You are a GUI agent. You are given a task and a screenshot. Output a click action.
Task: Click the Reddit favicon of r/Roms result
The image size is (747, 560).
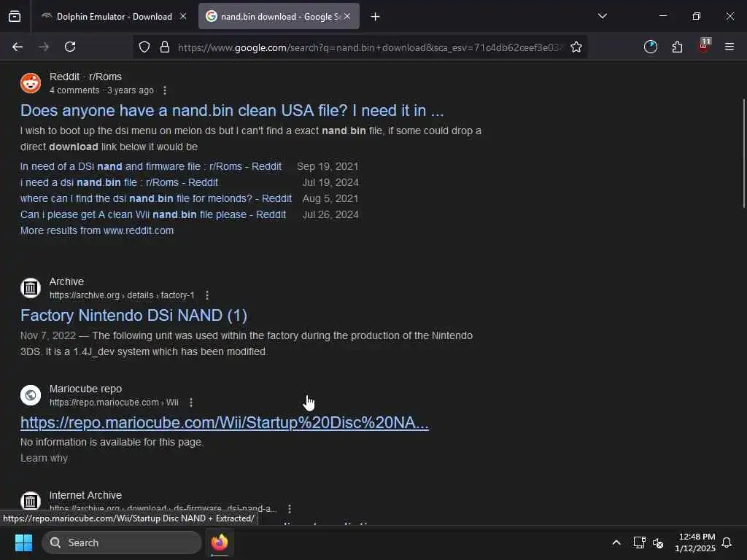click(x=31, y=83)
